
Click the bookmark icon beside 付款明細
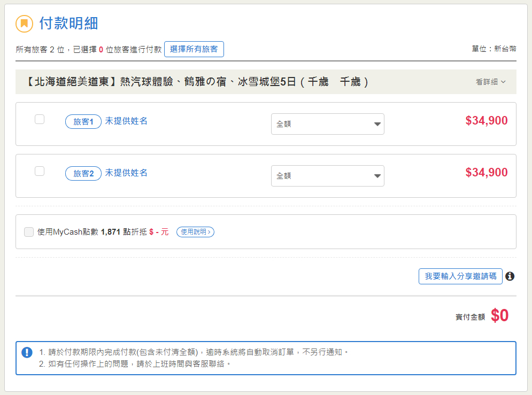[x=24, y=24]
